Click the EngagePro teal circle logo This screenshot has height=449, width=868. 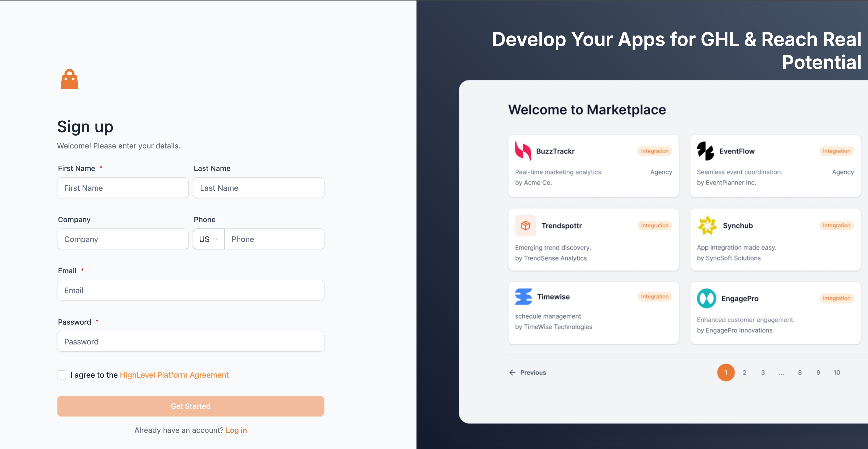pos(706,298)
